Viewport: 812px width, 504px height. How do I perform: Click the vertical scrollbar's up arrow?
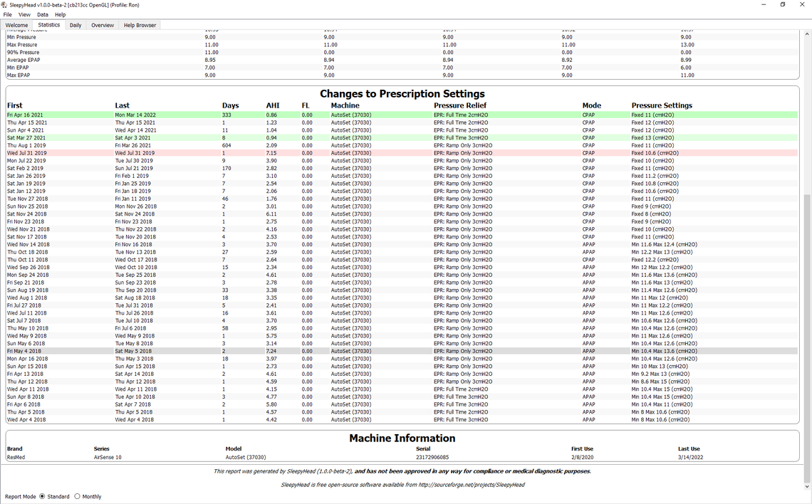click(x=807, y=34)
